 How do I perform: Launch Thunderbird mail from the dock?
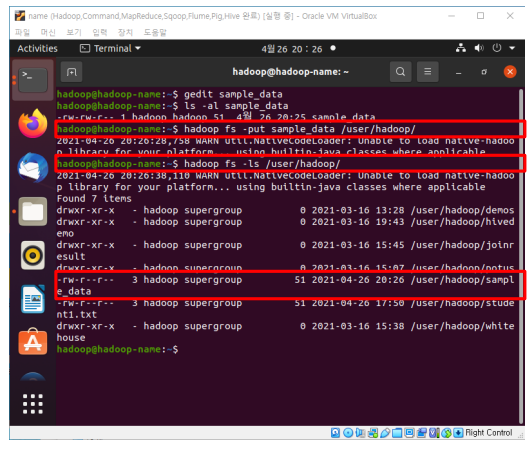click(x=33, y=168)
